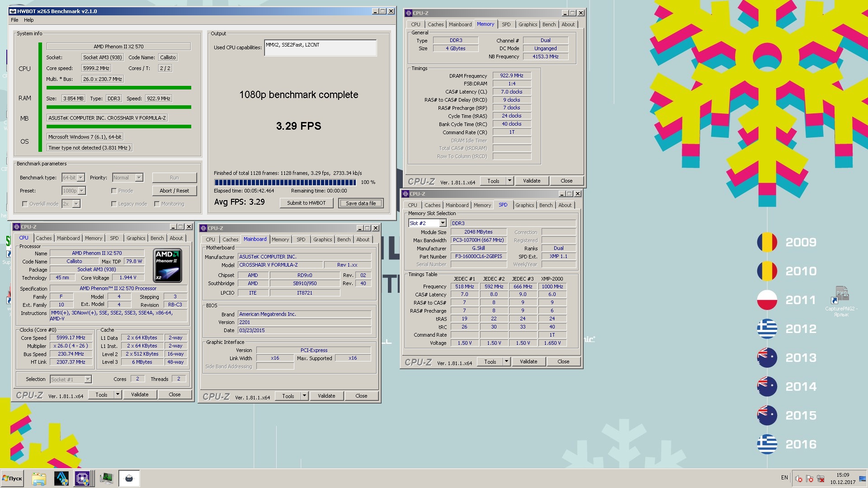
Task: Click Part Number F3-16000CL6-2GBPIS field
Action: click(478, 256)
